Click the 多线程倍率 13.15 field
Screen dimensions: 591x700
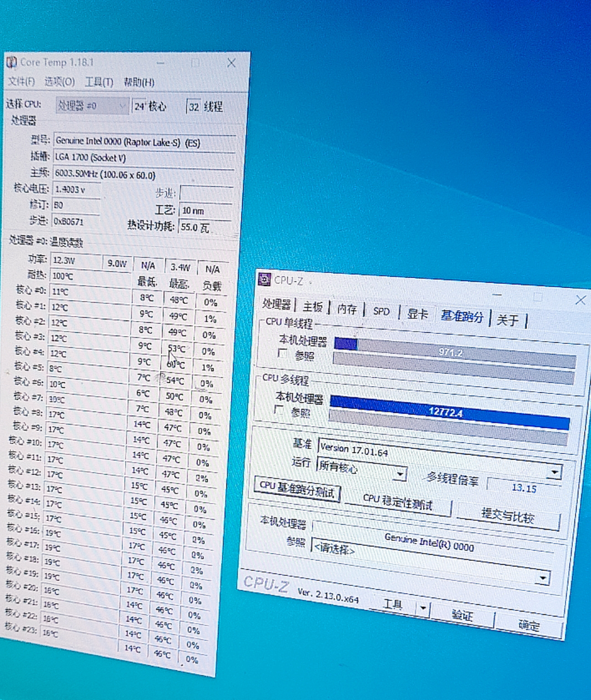click(523, 488)
